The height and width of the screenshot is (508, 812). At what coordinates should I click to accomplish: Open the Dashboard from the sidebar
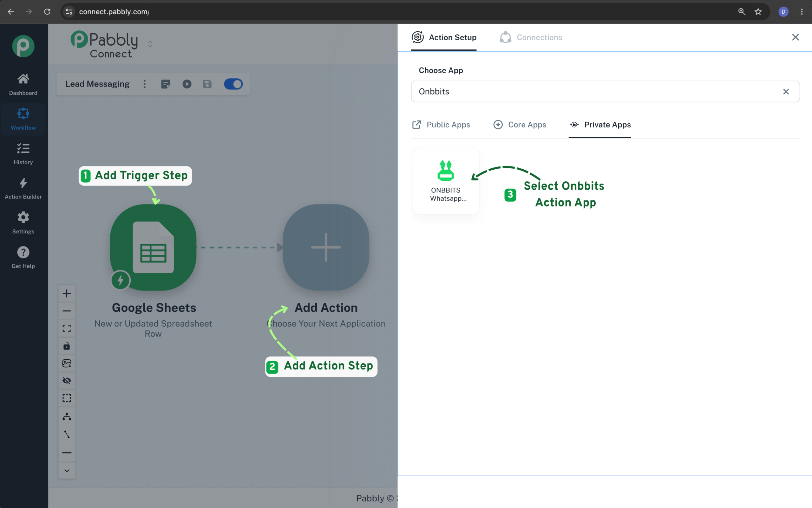[x=23, y=84]
